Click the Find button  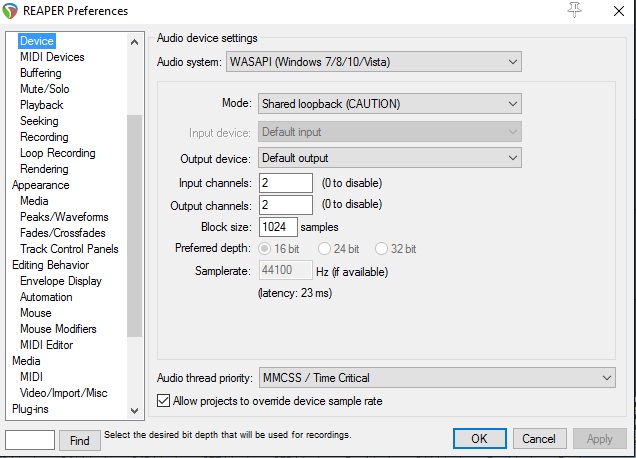[x=80, y=440]
